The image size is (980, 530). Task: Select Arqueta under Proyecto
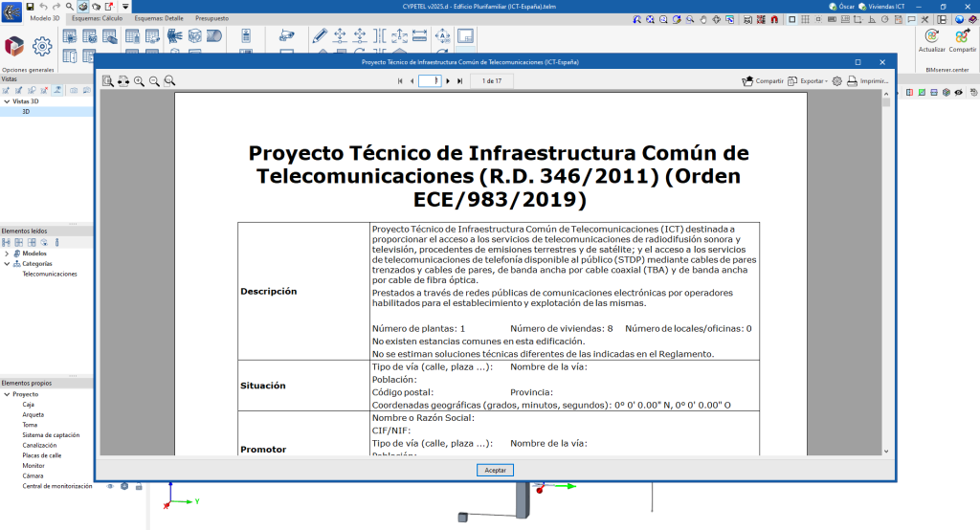[x=33, y=415]
